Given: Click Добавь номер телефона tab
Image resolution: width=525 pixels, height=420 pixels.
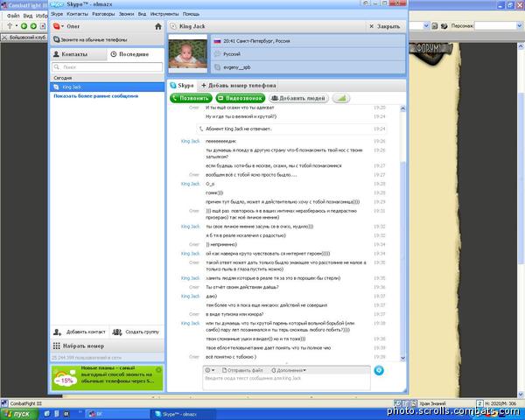Looking at the screenshot, I should click(x=239, y=86).
